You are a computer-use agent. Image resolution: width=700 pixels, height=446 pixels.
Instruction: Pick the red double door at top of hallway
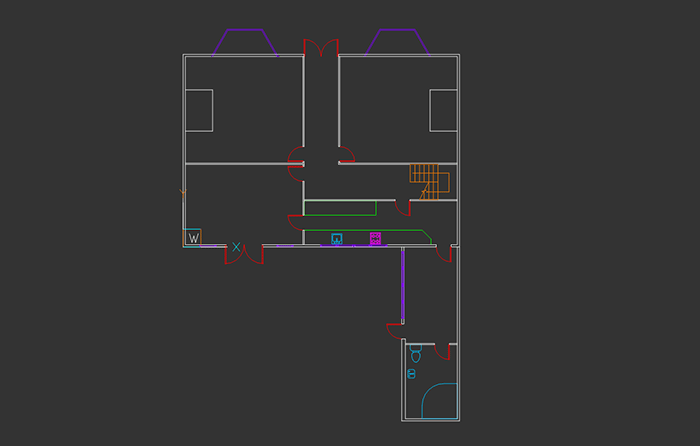321,47
